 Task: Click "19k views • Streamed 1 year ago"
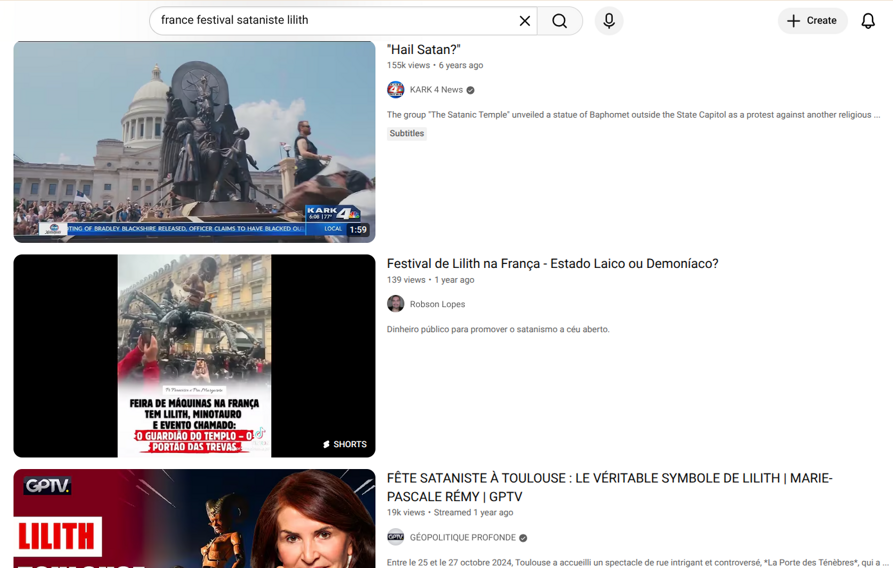(x=450, y=512)
